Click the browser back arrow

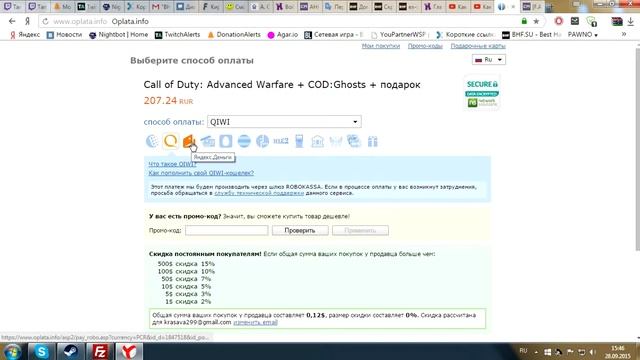(x=12, y=21)
